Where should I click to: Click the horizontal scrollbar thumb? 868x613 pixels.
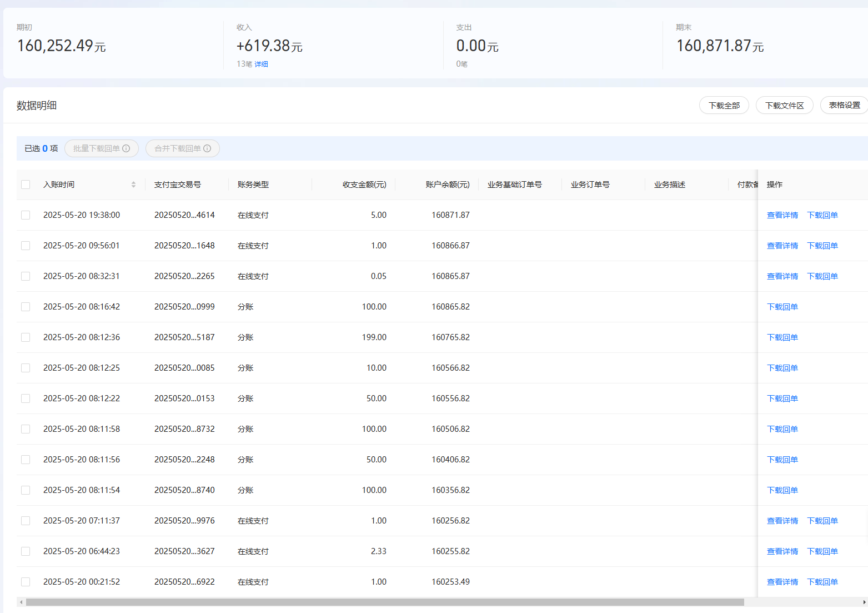coord(385,602)
